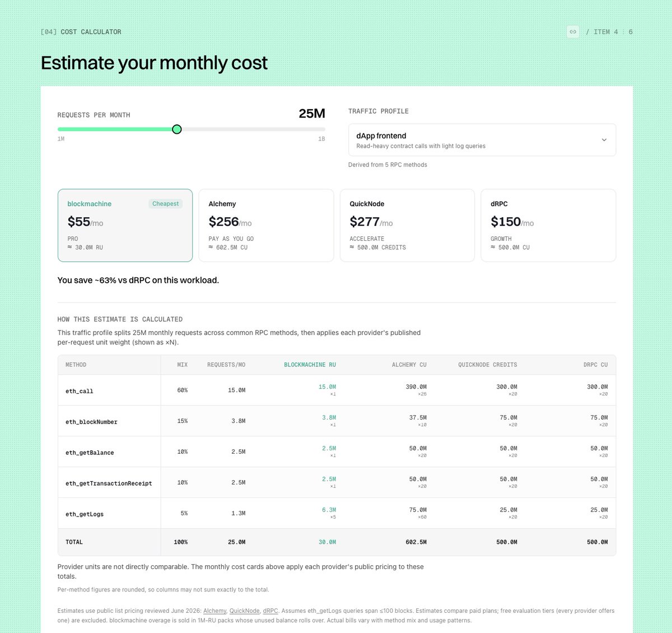The width and height of the screenshot is (672, 633).
Task: Select the Alchemy pricing card
Action: tap(266, 225)
